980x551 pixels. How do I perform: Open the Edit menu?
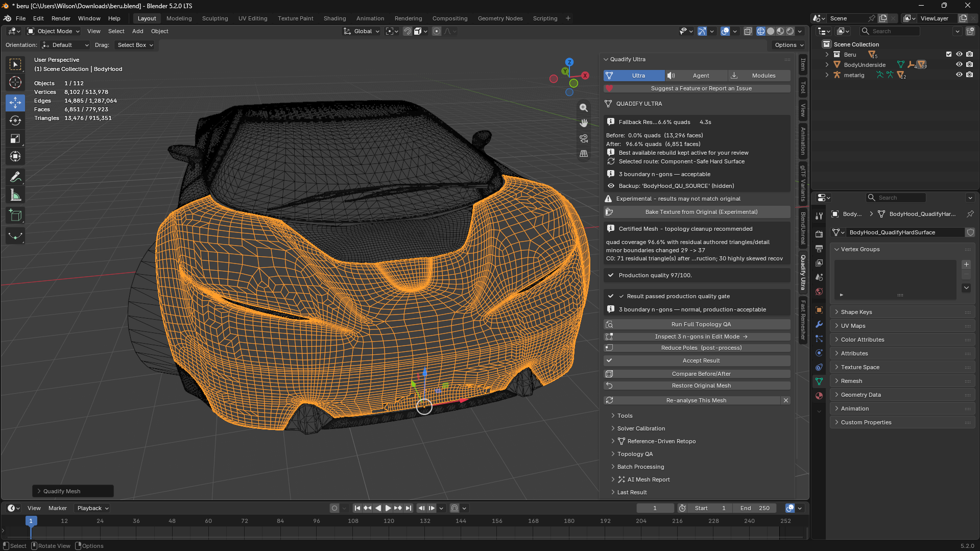(x=38, y=18)
